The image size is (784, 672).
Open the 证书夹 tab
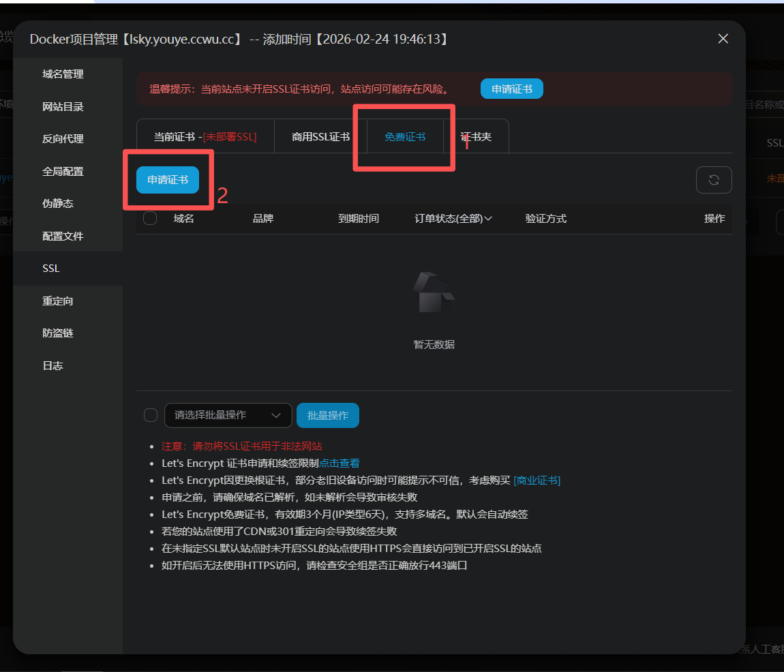pyautogui.click(x=477, y=137)
